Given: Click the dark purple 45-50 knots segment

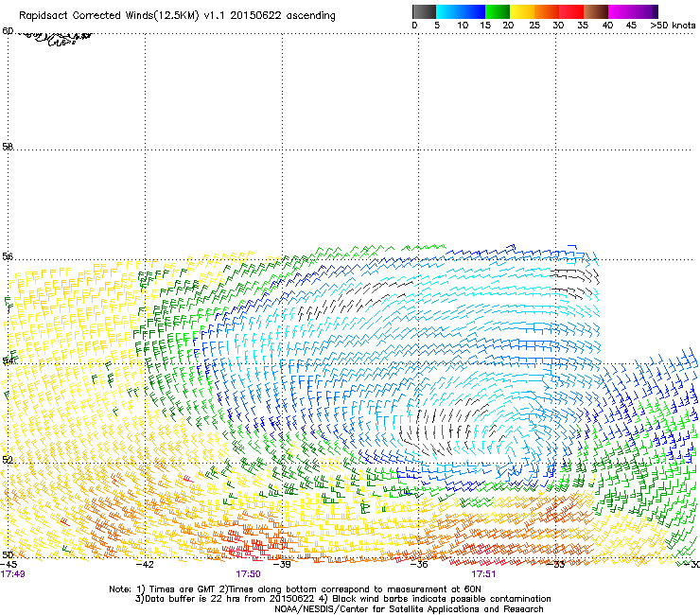Looking at the screenshot, I should (645, 11).
